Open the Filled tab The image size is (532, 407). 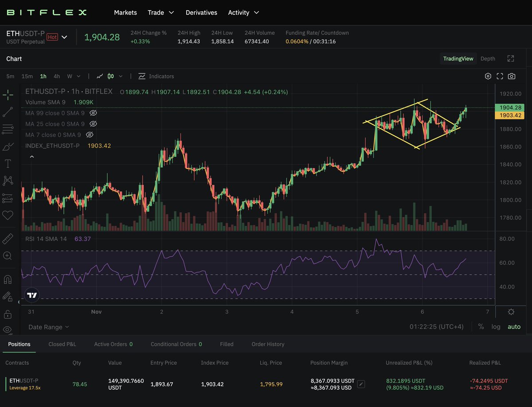click(x=227, y=344)
